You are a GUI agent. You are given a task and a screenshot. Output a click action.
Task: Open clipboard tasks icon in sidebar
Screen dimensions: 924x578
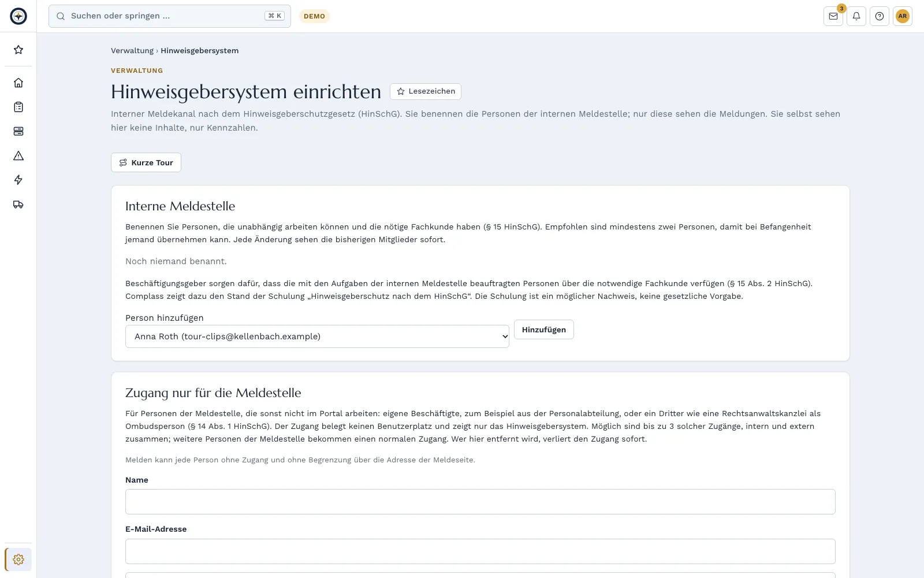(x=18, y=107)
